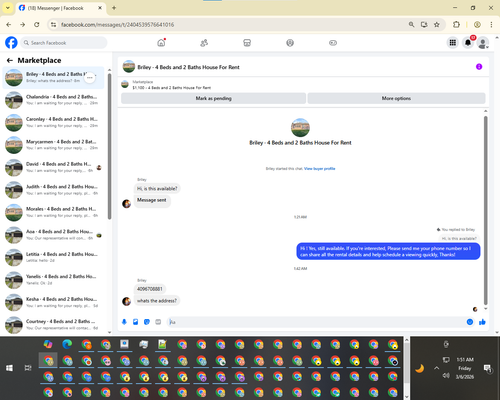
Task: Select the Morales conversation
Action: pos(53,212)
